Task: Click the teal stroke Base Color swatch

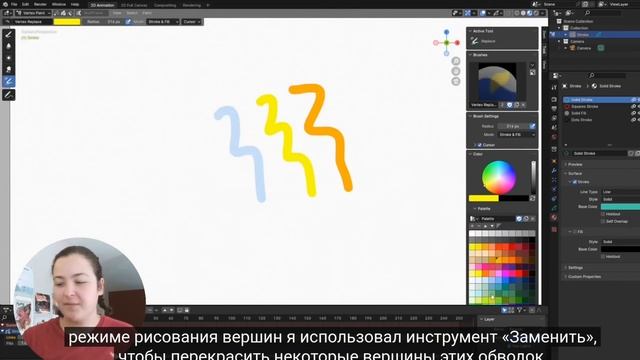Action: (620, 207)
